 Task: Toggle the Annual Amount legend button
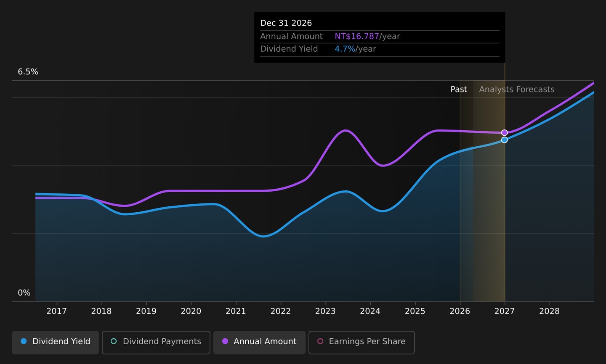point(259,342)
